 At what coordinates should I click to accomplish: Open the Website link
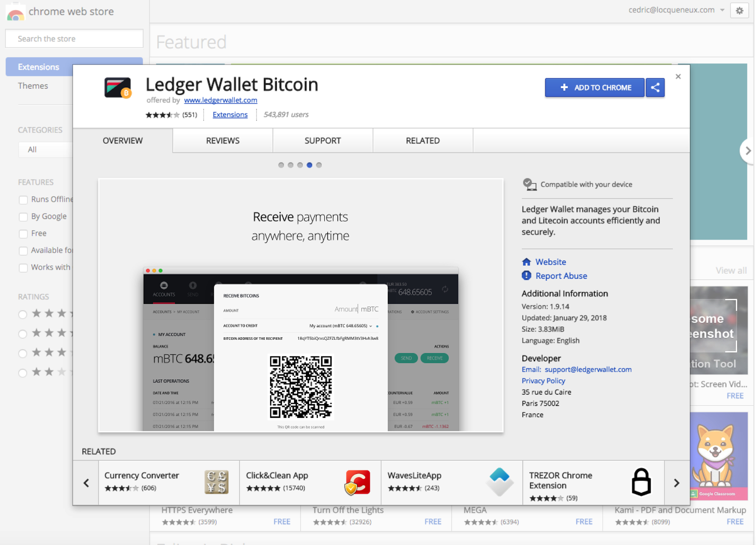550,262
